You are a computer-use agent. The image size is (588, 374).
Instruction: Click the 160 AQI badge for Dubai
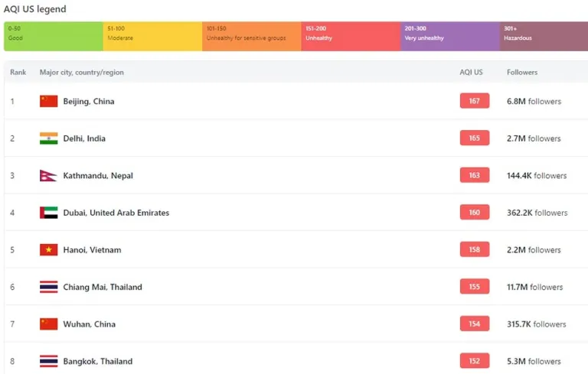pyautogui.click(x=475, y=213)
